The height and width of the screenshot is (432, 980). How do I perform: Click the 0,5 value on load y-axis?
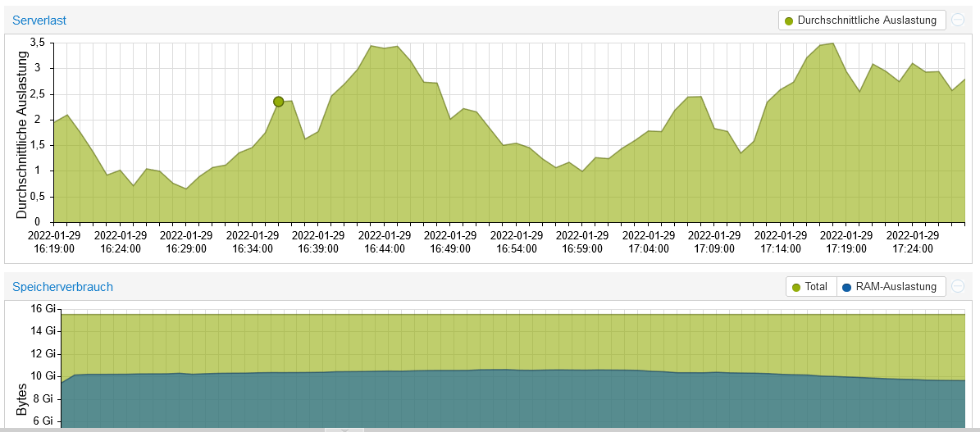pos(39,197)
